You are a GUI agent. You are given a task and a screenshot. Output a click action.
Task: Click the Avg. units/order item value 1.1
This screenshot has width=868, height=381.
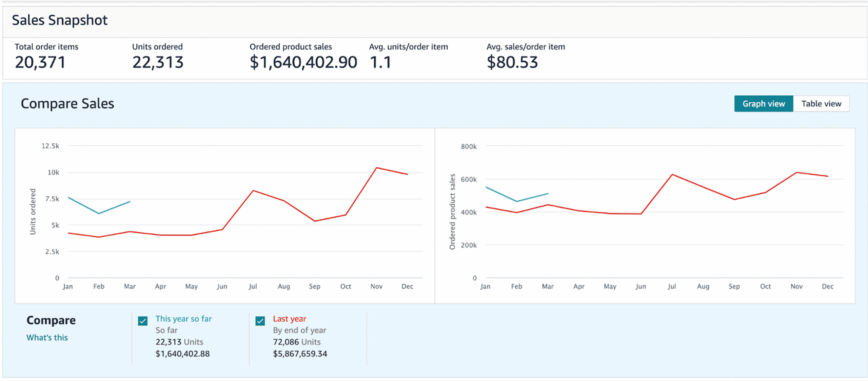click(x=380, y=62)
